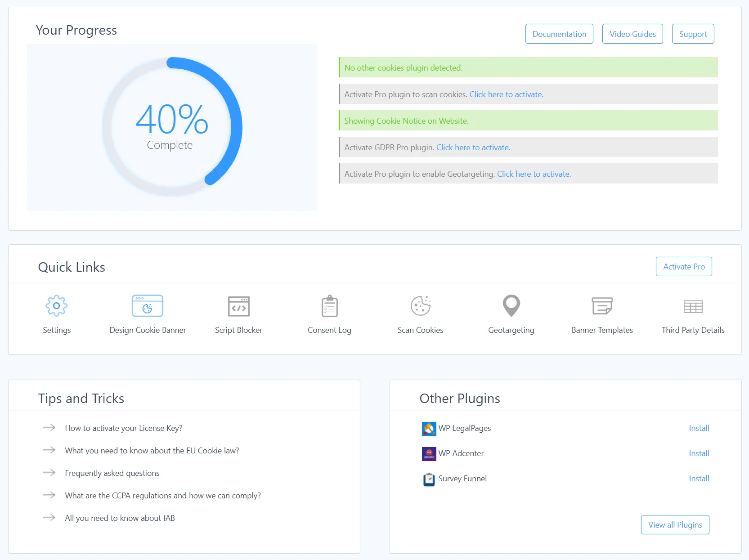Click arrow beside 'All you need to know about IAB'

(x=49, y=518)
